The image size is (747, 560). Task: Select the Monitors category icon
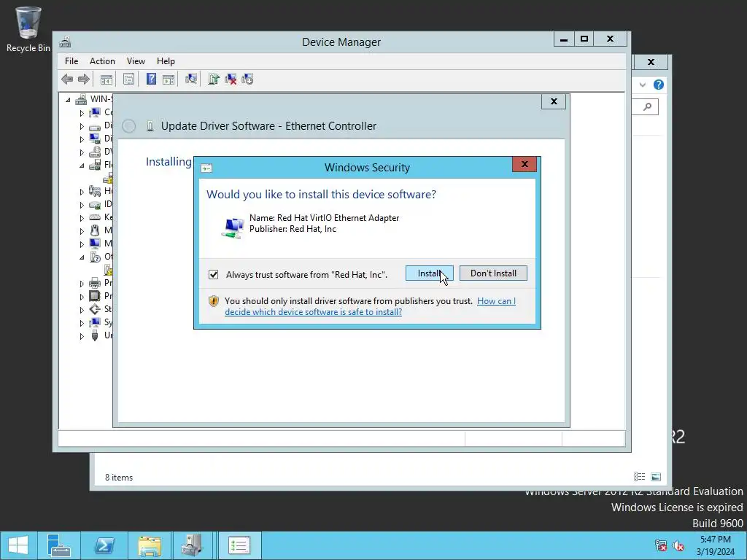tap(95, 244)
